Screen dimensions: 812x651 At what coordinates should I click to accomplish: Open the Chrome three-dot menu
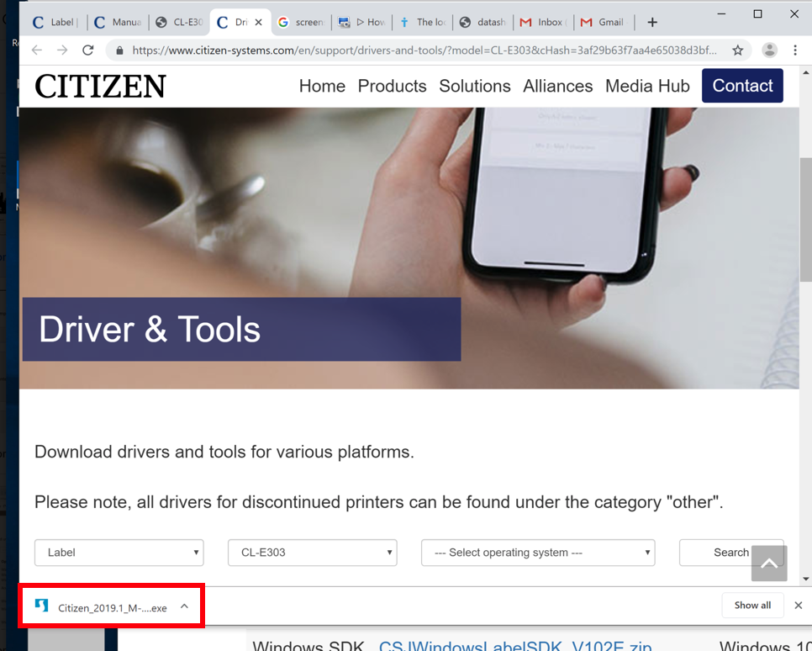point(795,50)
